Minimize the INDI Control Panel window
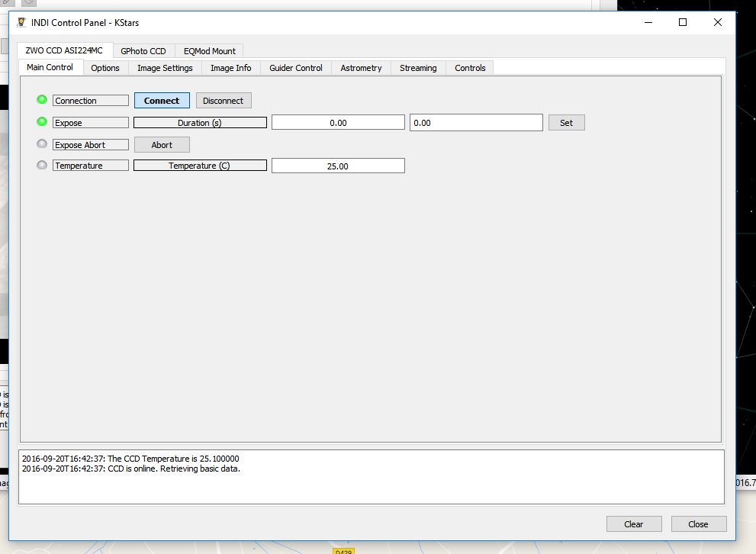The image size is (756, 554). coord(648,22)
